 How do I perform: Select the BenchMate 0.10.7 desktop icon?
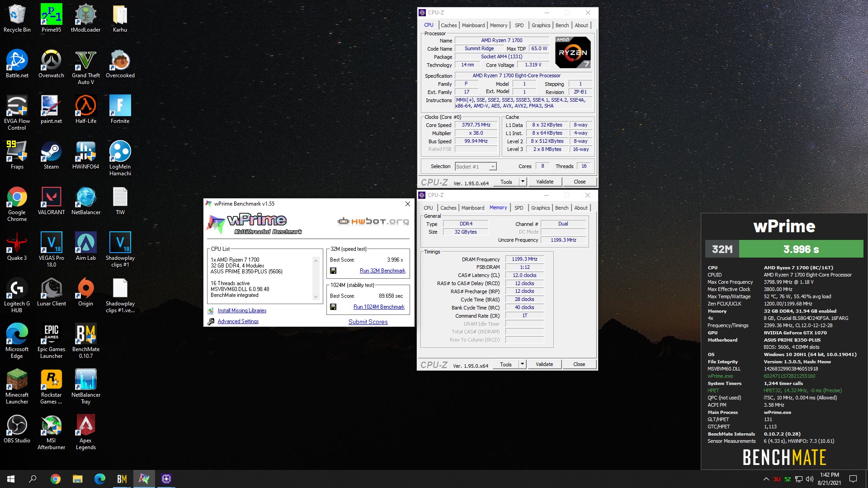tap(85, 341)
